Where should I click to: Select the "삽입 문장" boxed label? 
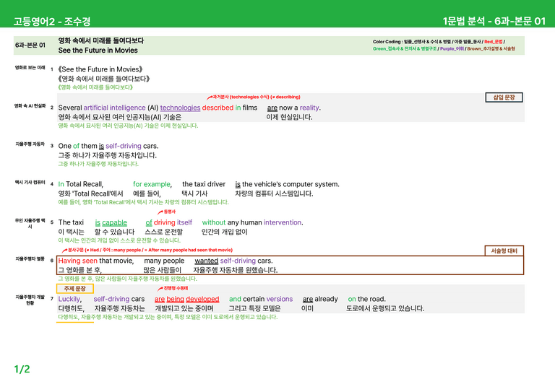pyautogui.click(x=504, y=97)
